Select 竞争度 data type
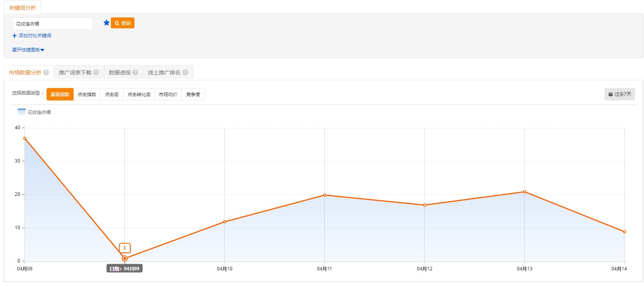This screenshot has width=644, height=287. 193,94
